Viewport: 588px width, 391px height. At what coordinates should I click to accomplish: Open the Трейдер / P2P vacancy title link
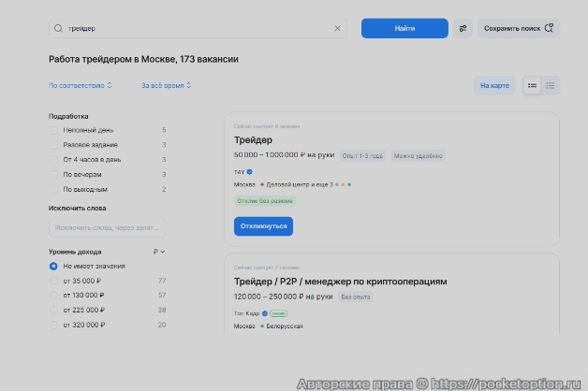[x=340, y=281]
